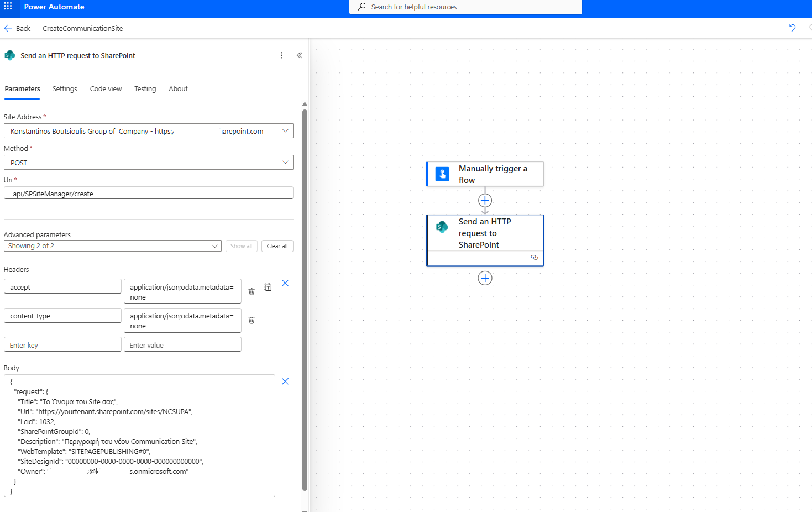This screenshot has width=812, height=512.
Task: Open the Method dropdown showing POST
Action: click(x=285, y=163)
